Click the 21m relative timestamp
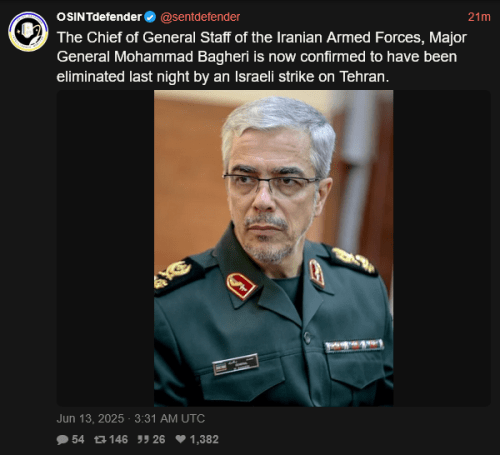 (x=479, y=17)
